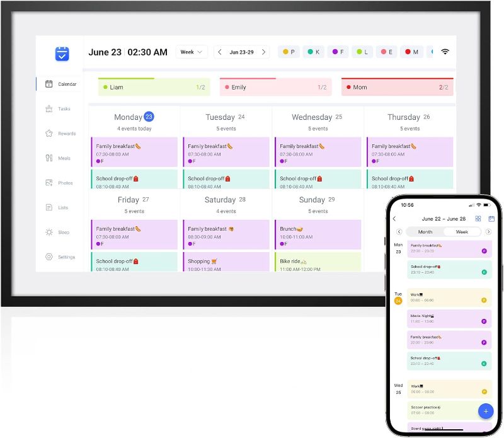
Task: Open phone's Wednesday Work event
Action: [449, 389]
